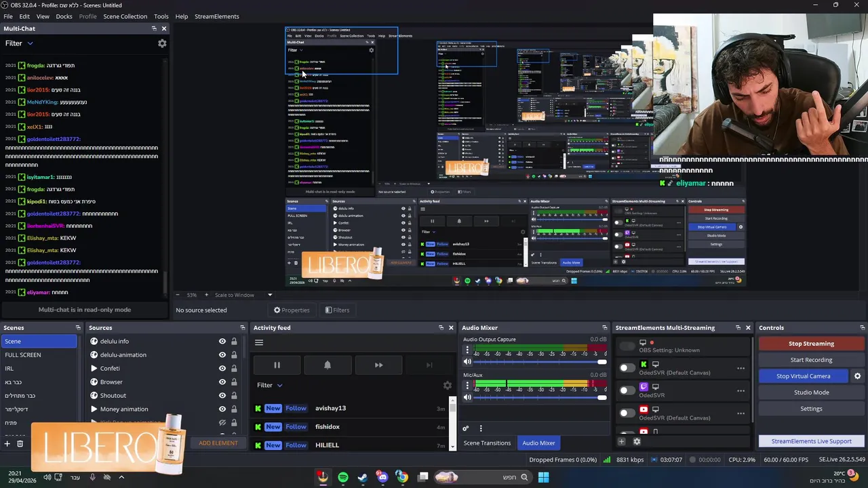Open multi-streaming settings gear

637,441
